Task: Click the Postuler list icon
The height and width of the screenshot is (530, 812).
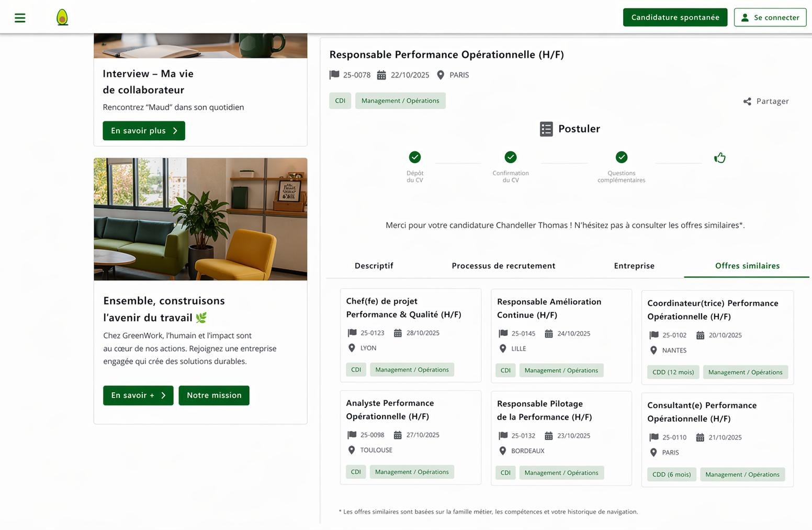Action: coord(546,129)
